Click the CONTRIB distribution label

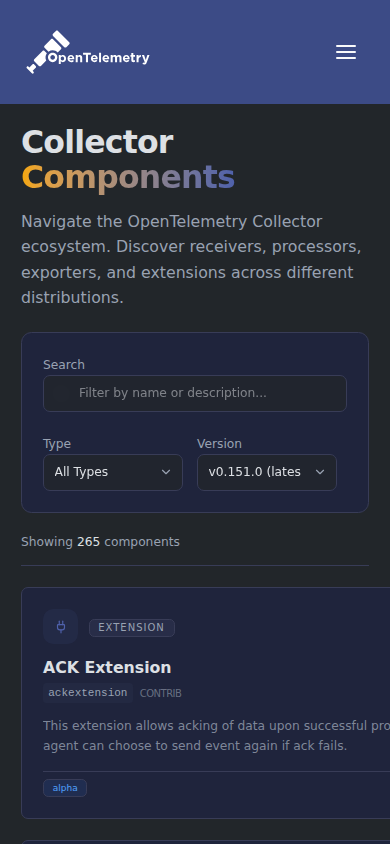click(160, 693)
